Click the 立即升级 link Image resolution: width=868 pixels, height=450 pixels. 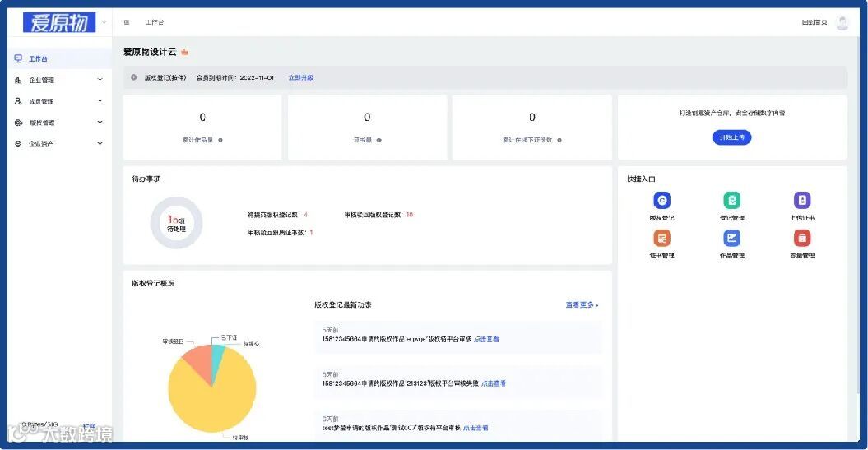(x=301, y=77)
